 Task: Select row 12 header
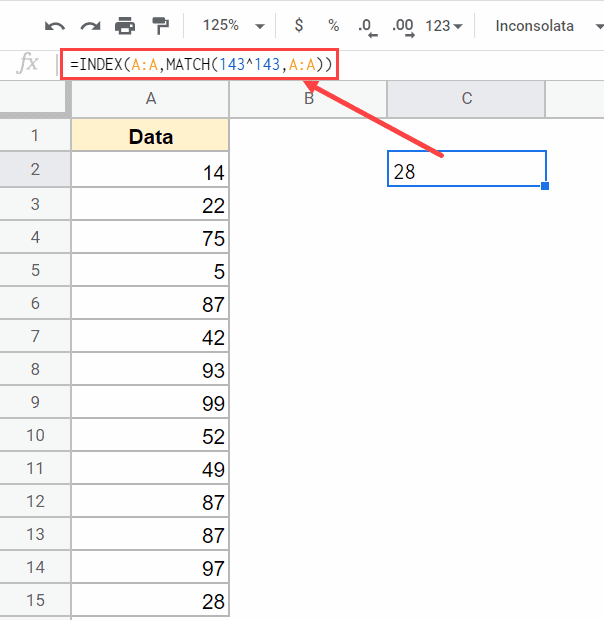[x=35, y=501]
